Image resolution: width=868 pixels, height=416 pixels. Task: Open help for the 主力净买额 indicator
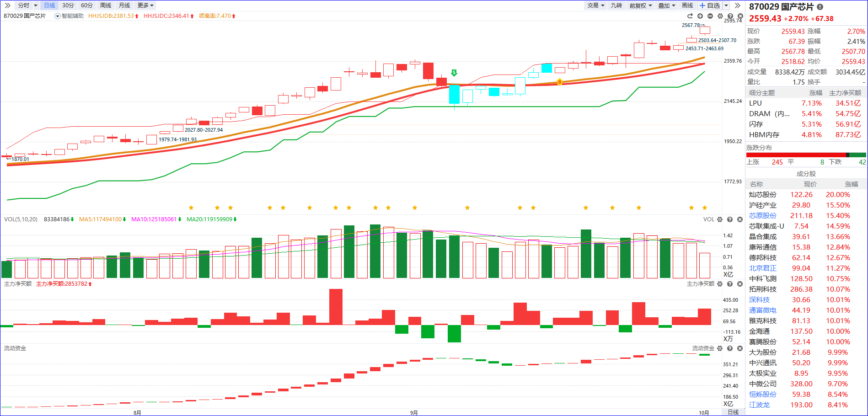(x=730, y=284)
